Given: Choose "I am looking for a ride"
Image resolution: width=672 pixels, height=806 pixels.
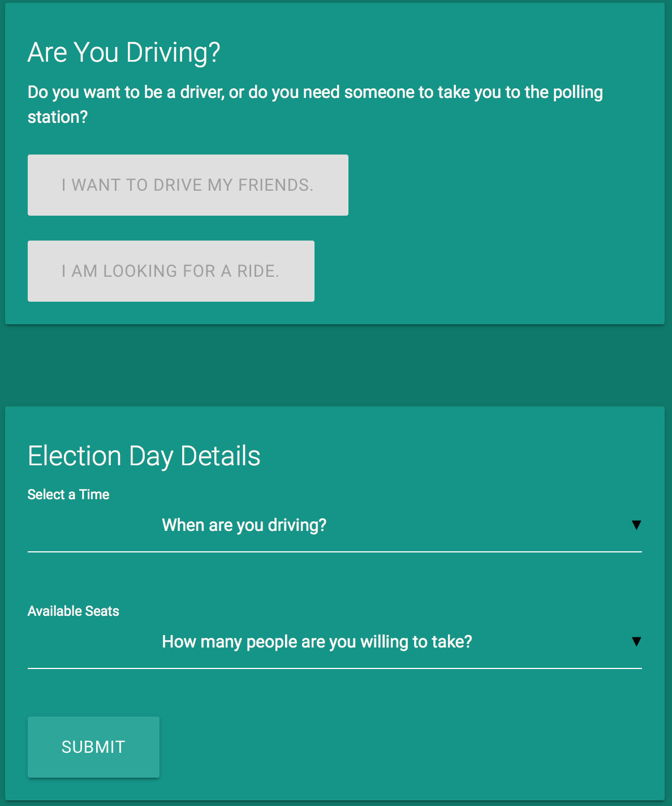Looking at the screenshot, I should coord(171,271).
